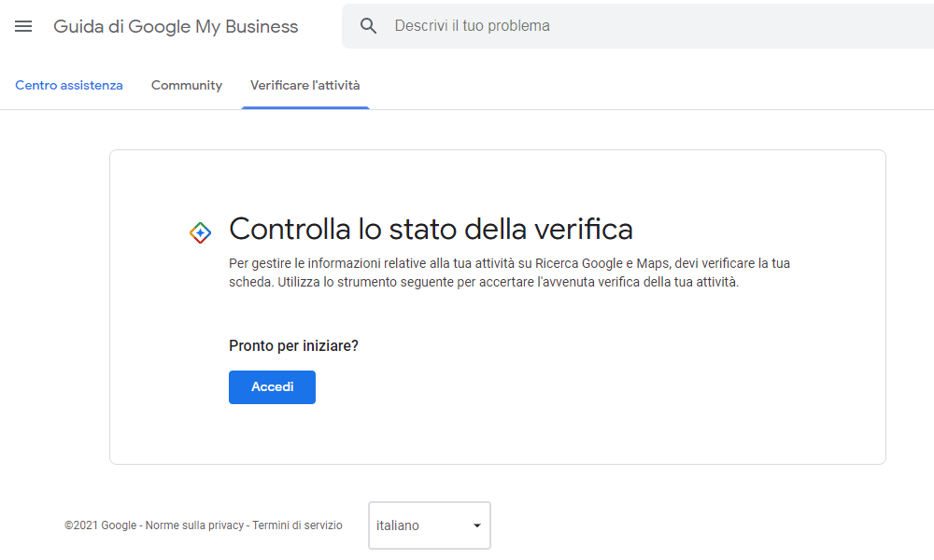Expand the language selection combo box
The height and width of the screenshot is (560, 934).
(x=429, y=525)
